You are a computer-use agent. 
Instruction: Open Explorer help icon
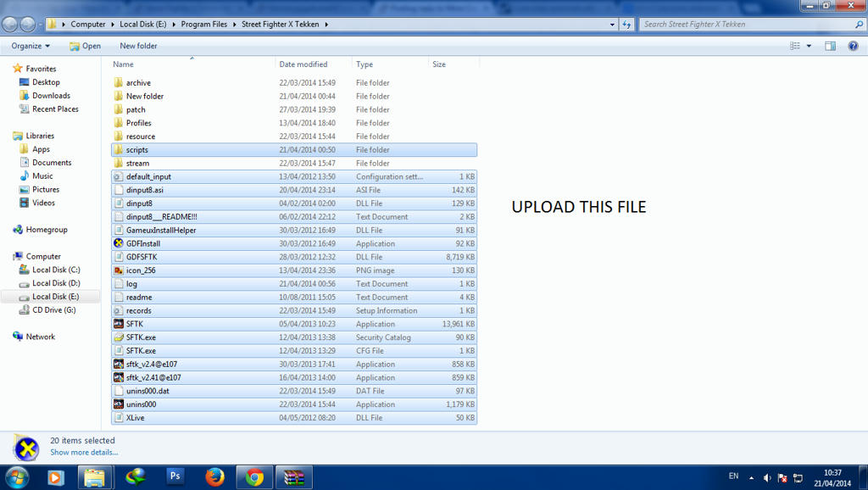(x=853, y=46)
